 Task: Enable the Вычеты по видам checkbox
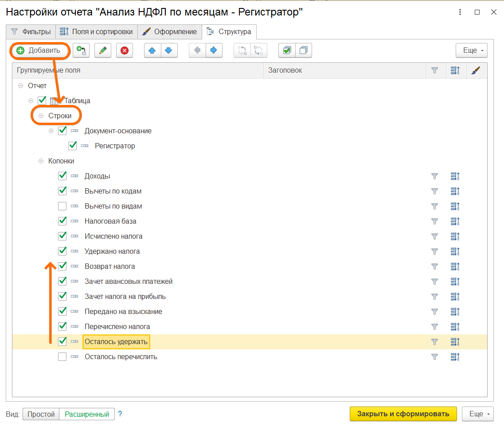coord(63,206)
